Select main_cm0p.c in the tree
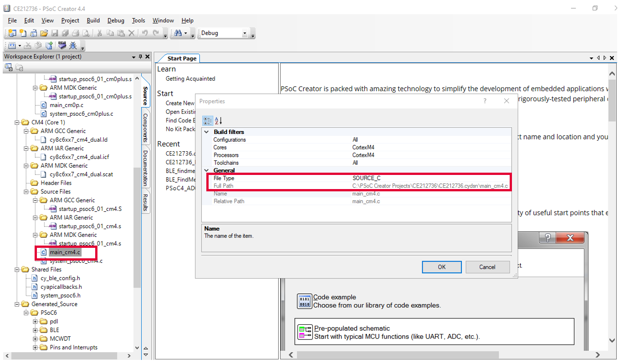 click(x=67, y=105)
